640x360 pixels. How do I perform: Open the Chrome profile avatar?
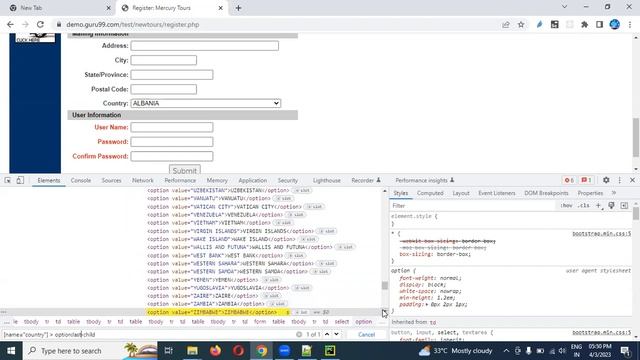tap(615, 24)
